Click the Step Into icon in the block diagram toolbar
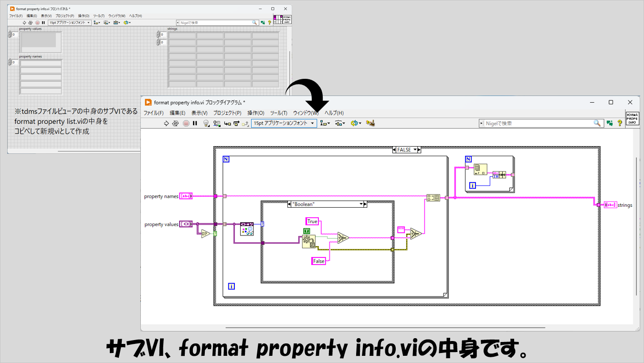This screenshot has height=363, width=644. point(227,123)
